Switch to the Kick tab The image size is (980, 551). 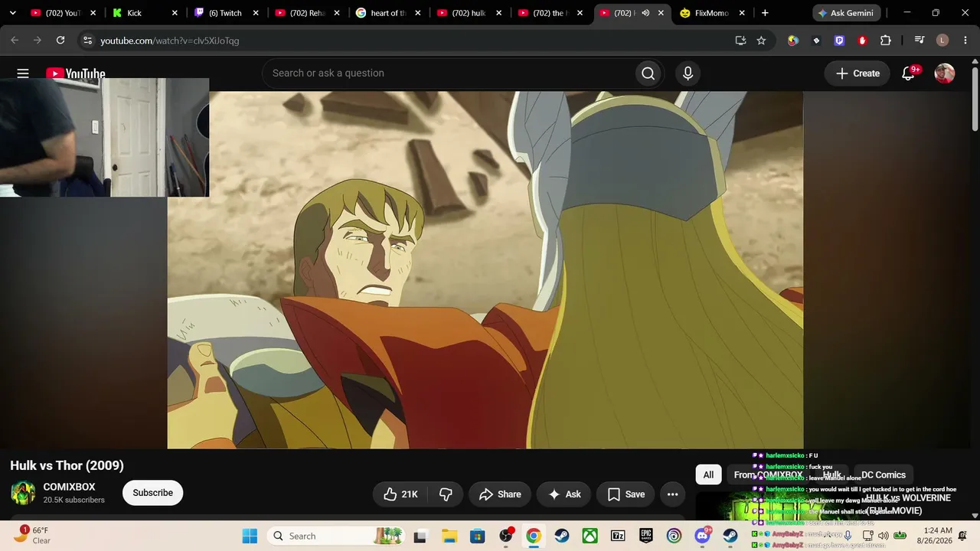(143, 13)
